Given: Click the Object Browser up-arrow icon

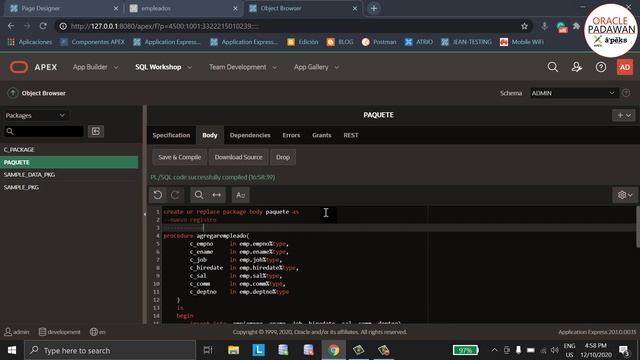Looking at the screenshot, I should (x=13, y=93).
